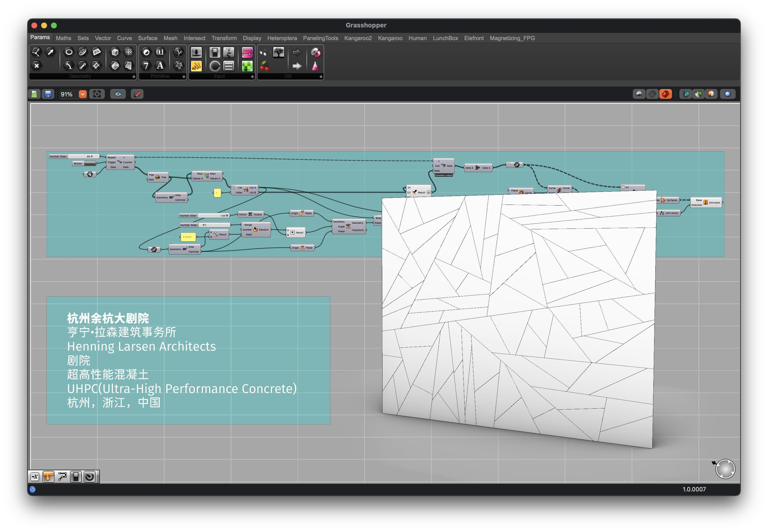Expand the Util panel plus arrow
This screenshot has height=532, width=768.
tap(321, 77)
